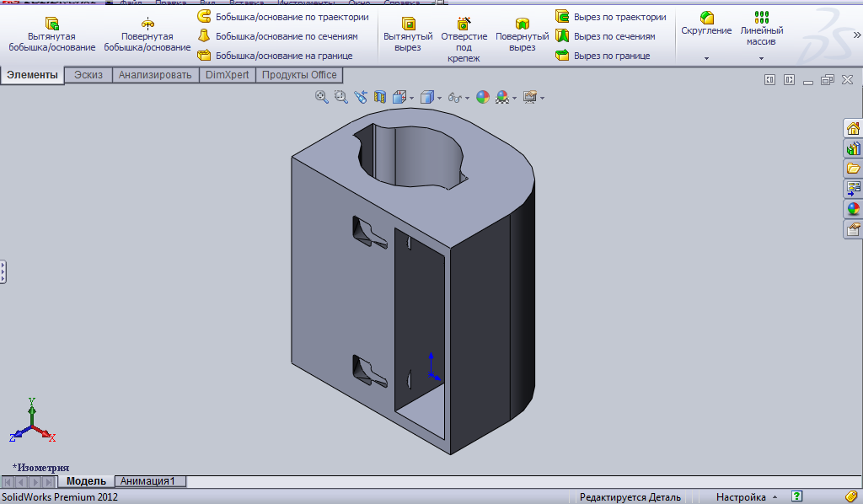Screen dimensions: 863x504
Task: Open the DimXpert tab
Action: coord(228,75)
